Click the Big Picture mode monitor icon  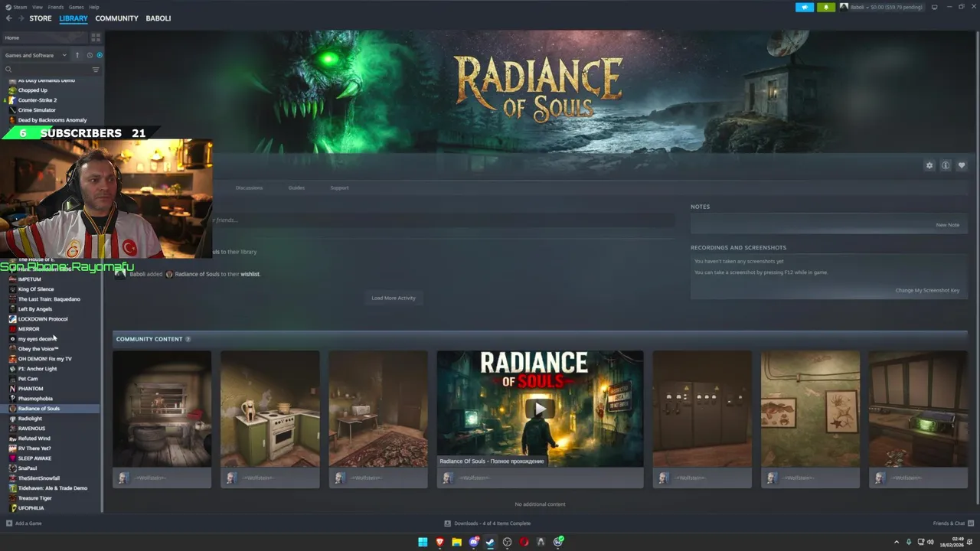click(x=934, y=7)
